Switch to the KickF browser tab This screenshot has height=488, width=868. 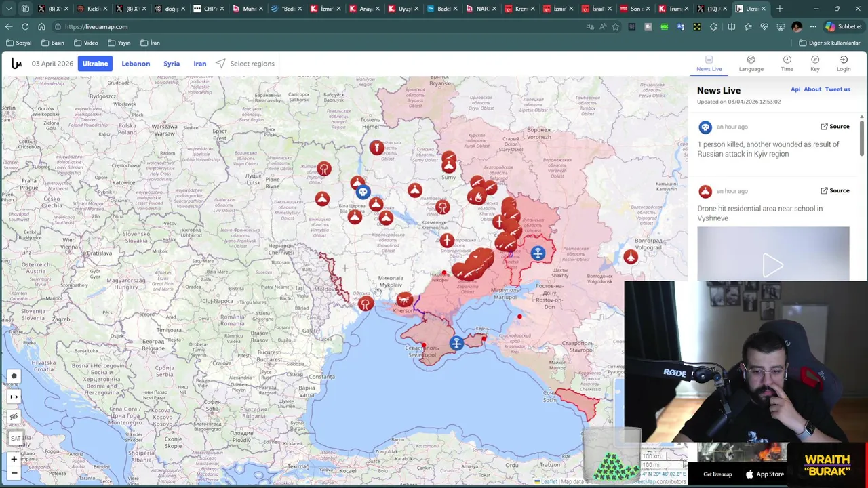(x=93, y=9)
